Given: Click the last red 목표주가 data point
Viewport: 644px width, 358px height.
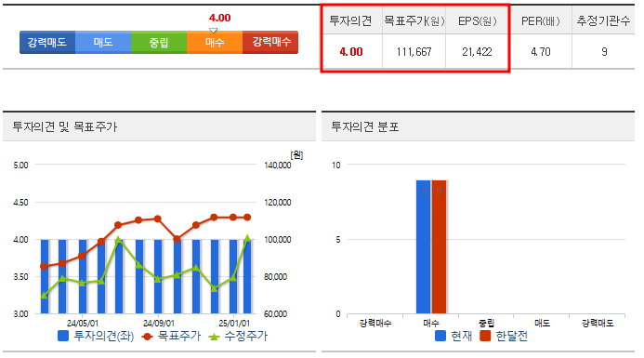Looking at the screenshot, I should coord(247,218).
